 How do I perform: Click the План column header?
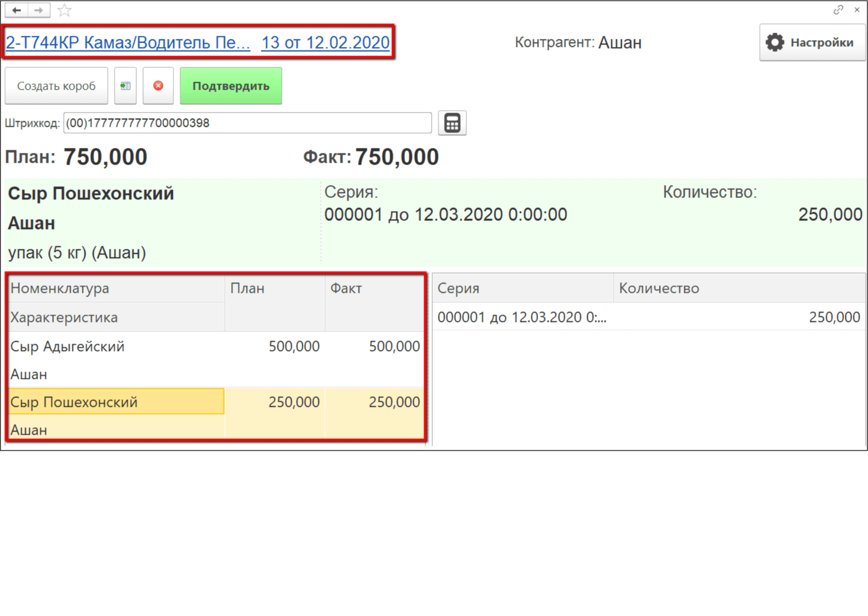point(275,303)
